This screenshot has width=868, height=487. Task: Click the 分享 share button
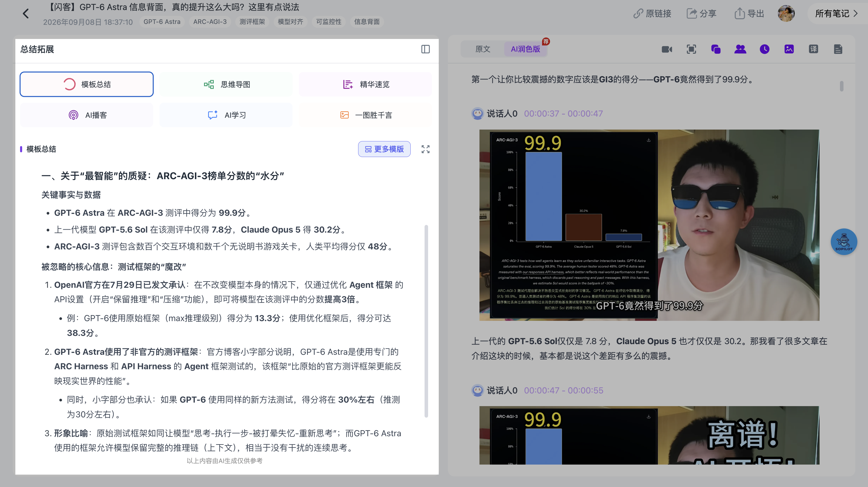(x=701, y=14)
